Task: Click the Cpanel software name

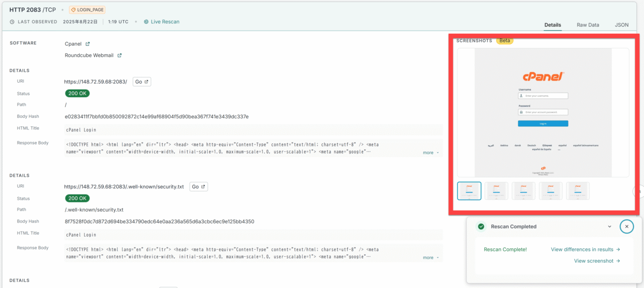Action: (x=73, y=44)
